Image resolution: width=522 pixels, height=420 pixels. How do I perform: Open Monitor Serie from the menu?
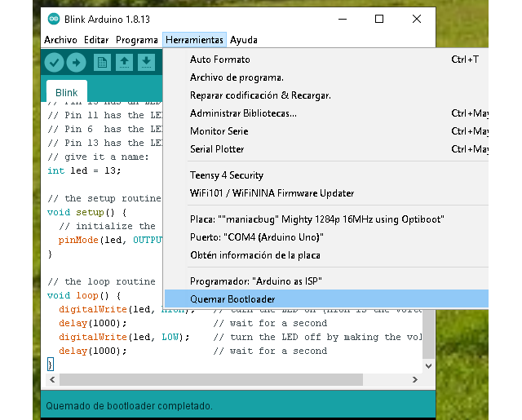[x=219, y=131]
